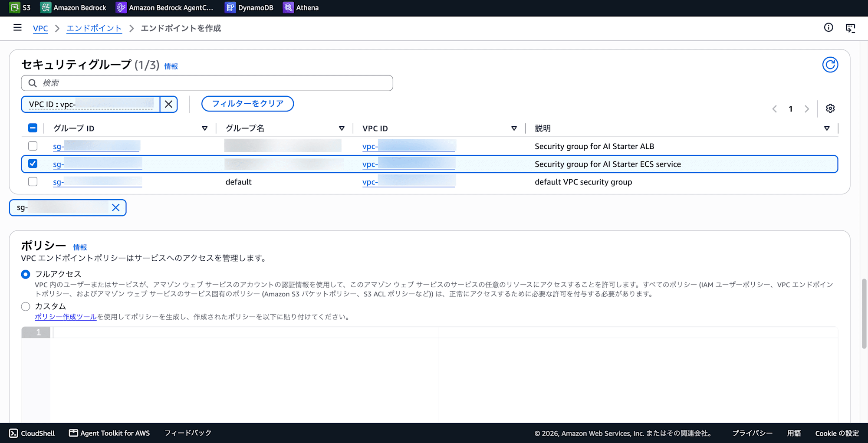Open the tutorials panel icon at top right

850,28
